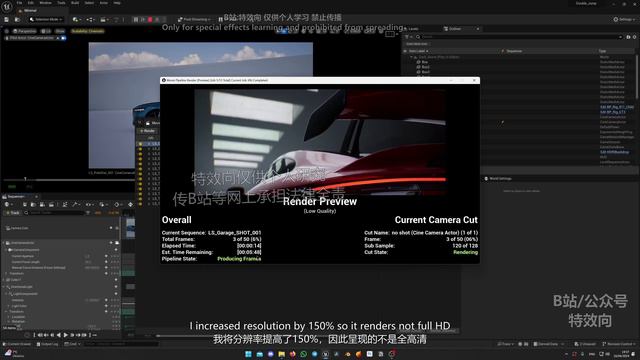Open the Build menu
The width and height of the screenshot is (640, 360).
click(75, 3)
